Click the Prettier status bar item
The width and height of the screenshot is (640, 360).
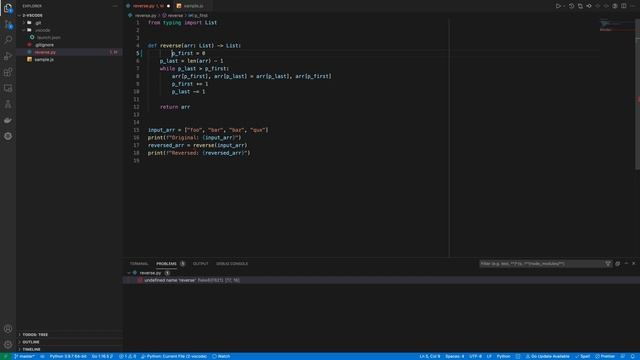[605, 356]
